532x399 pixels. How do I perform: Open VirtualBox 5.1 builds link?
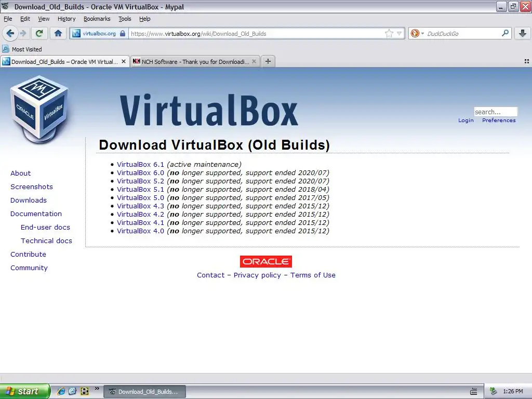click(x=140, y=189)
